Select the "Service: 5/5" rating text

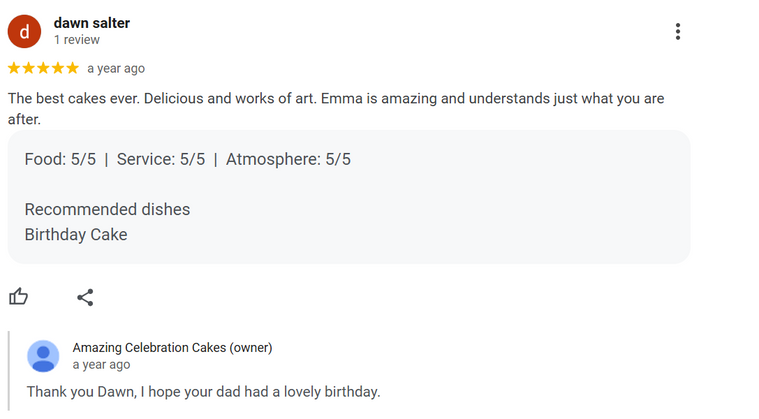point(161,159)
